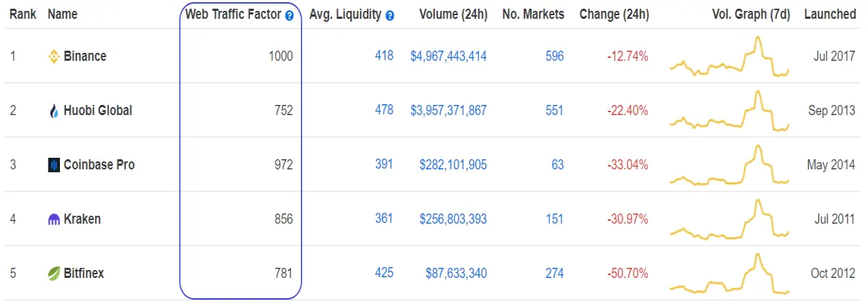Image resolution: width=868 pixels, height=304 pixels.
Task: Sort by No. Markets column header
Action: [x=533, y=14]
